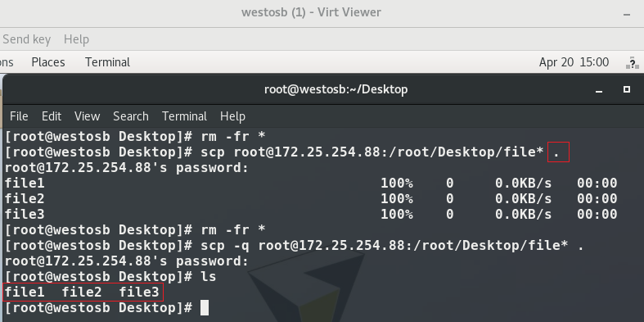The width and height of the screenshot is (644, 322).
Task: Open the Terminal app menu in top panel
Action: click(x=108, y=62)
